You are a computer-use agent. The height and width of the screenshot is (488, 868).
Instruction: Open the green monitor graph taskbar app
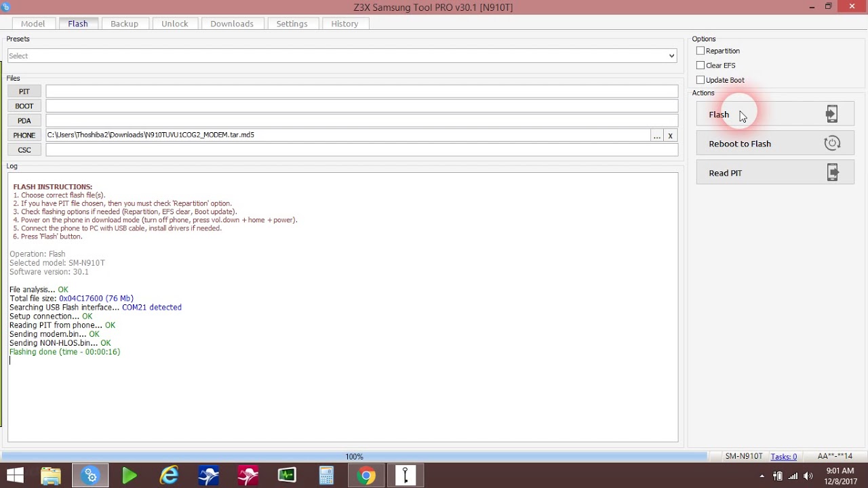[x=287, y=476]
